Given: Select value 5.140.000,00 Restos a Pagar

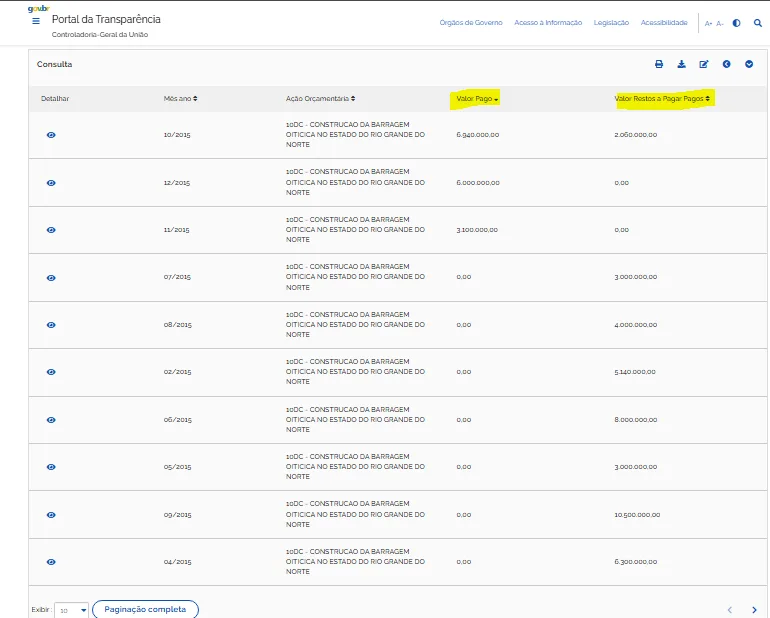Looking at the screenshot, I should click(634, 372).
